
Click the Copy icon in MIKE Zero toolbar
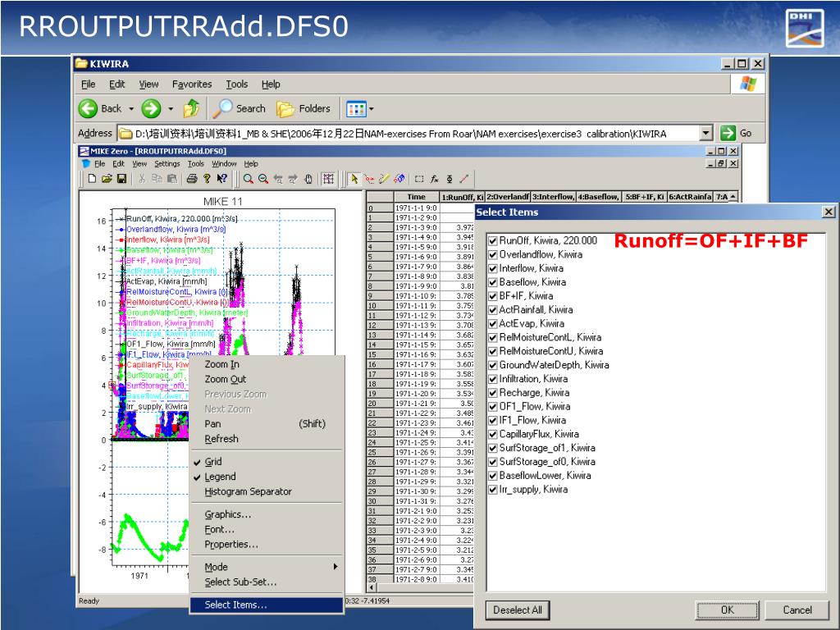click(157, 179)
